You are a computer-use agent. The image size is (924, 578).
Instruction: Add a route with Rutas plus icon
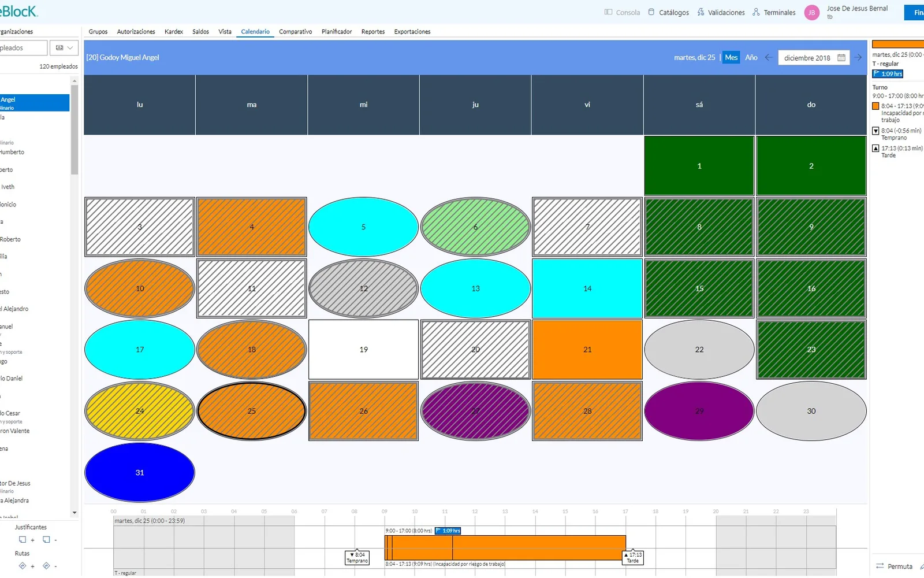click(26, 566)
